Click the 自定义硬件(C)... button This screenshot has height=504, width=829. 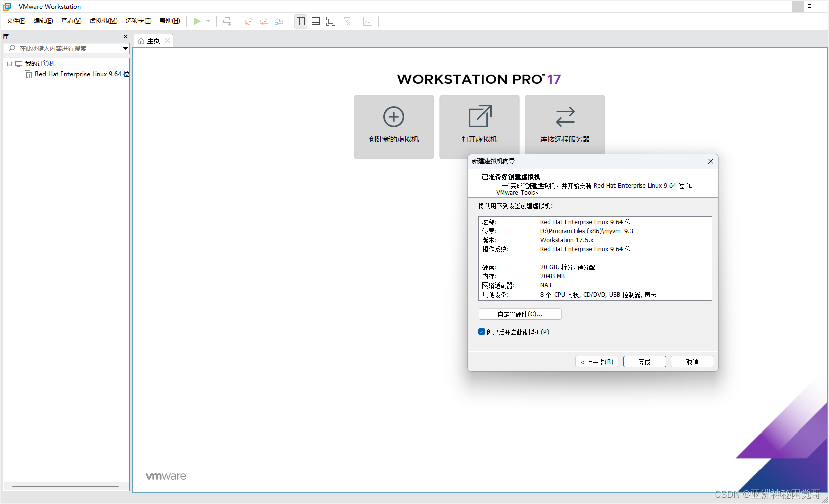click(x=520, y=314)
